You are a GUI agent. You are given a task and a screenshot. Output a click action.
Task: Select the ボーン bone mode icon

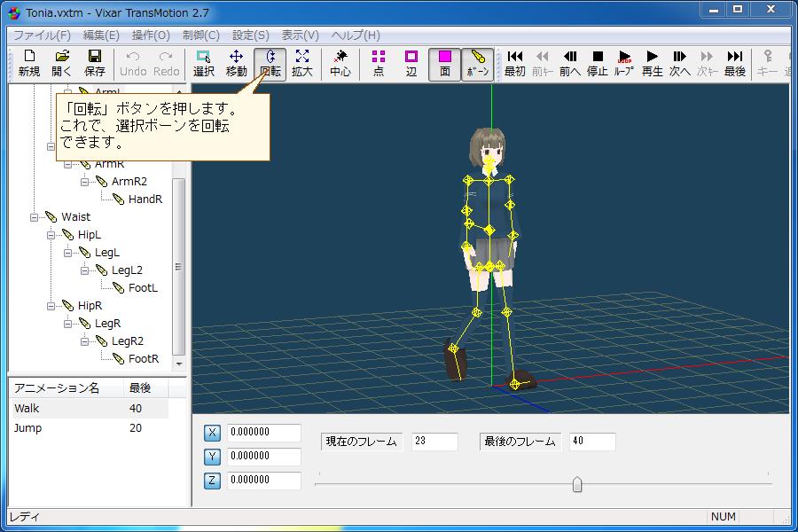(x=476, y=63)
